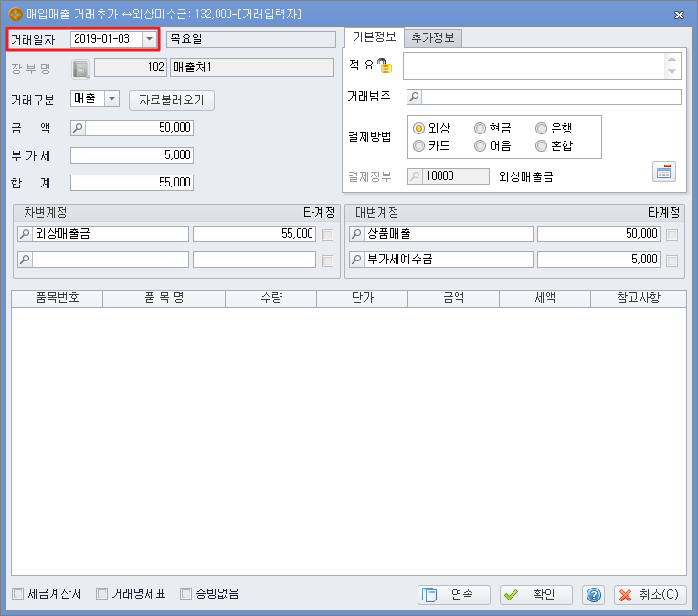This screenshot has height=616, width=698.
Task: Open the calendar table icon near 외상매출금
Action: (663, 172)
